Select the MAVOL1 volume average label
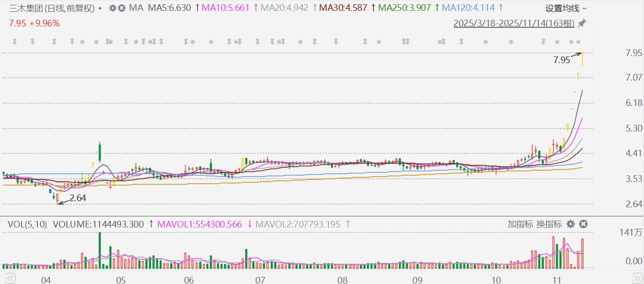 [x=199, y=225]
